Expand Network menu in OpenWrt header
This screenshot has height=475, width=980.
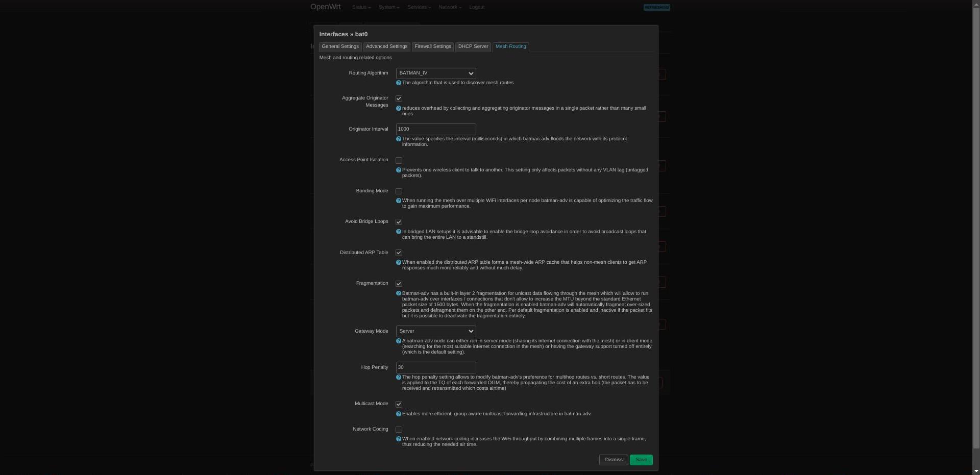click(450, 7)
